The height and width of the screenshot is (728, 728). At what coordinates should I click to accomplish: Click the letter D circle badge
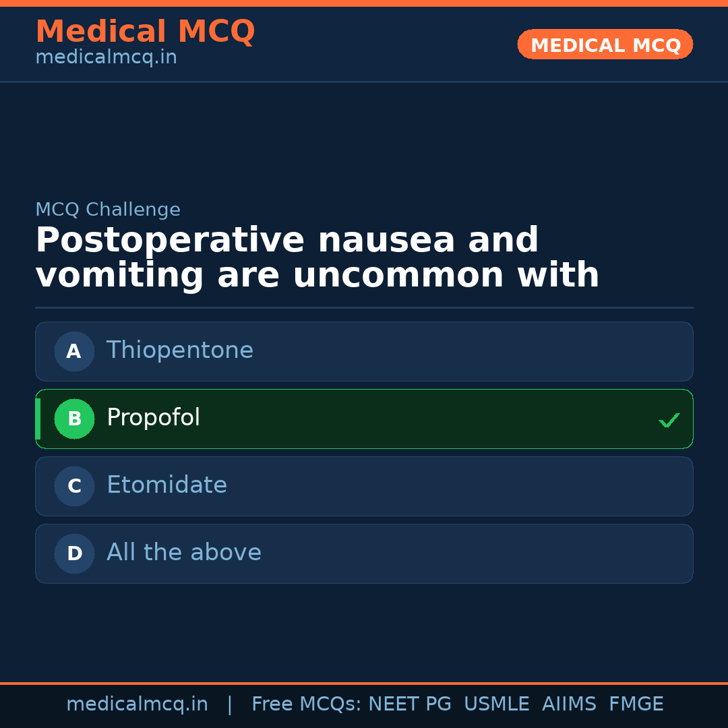click(x=74, y=553)
